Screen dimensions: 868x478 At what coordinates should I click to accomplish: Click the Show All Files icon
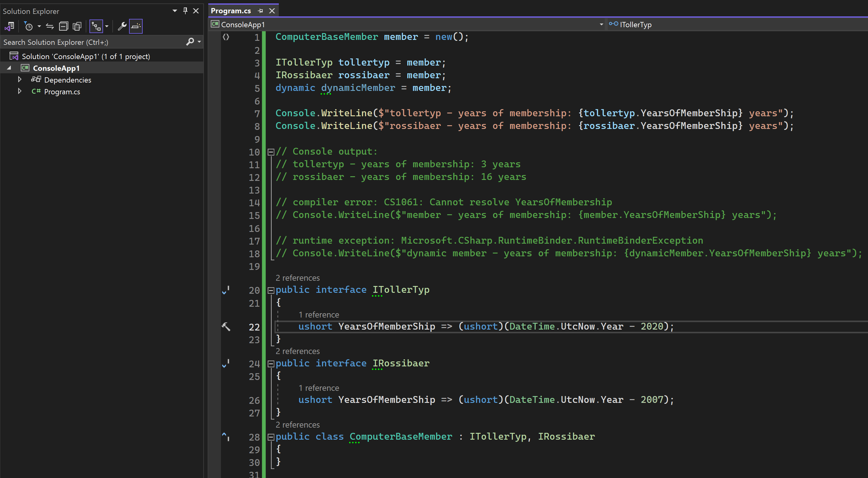77,26
